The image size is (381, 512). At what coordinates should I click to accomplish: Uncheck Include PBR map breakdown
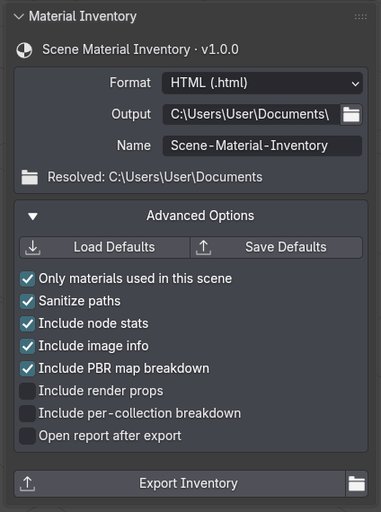click(x=27, y=369)
